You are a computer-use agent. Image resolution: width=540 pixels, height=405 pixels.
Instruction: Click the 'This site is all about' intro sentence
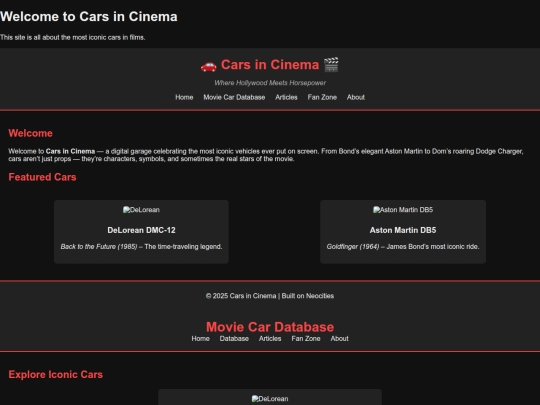click(73, 37)
